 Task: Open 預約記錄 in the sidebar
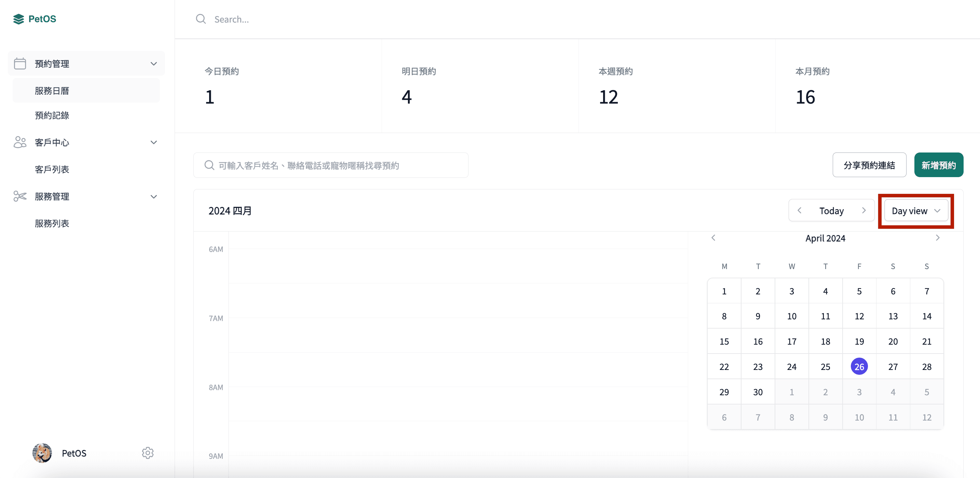click(52, 115)
